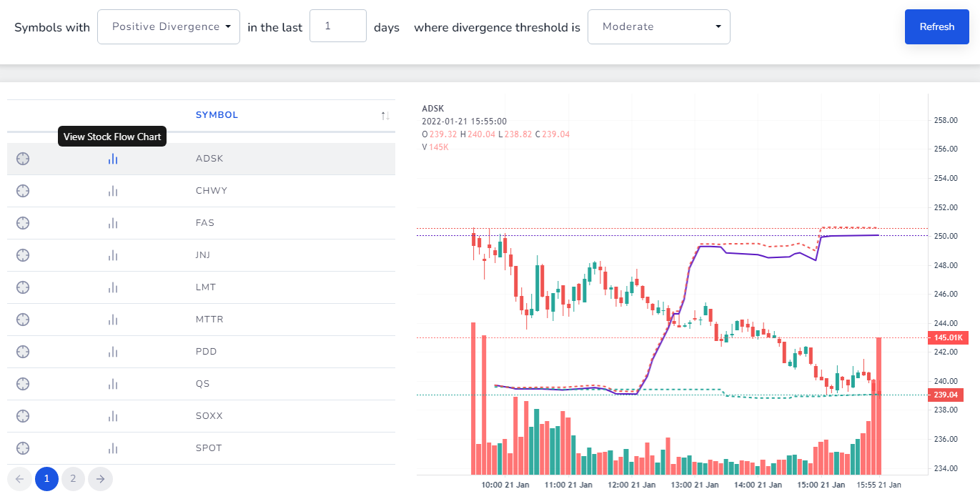
Task: Select the PDD symbol text
Action: [x=207, y=352]
